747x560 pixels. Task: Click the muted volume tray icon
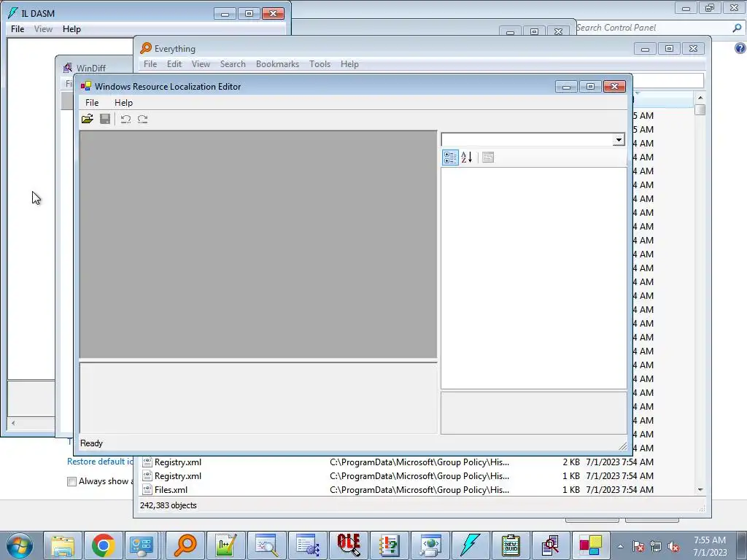coord(673,547)
